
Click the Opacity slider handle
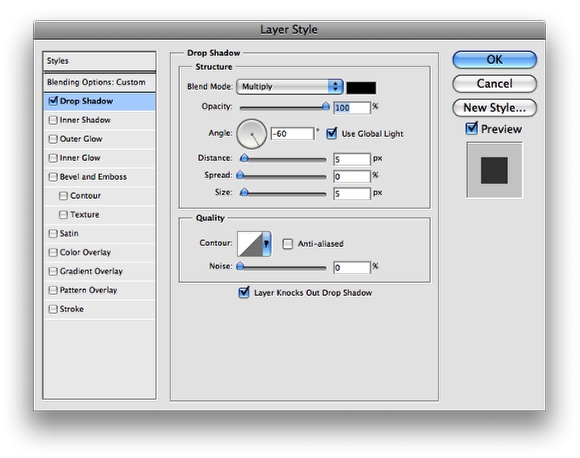[326, 107]
